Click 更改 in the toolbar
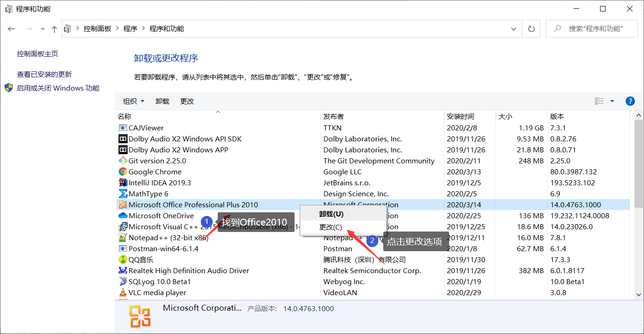The image size is (644, 334). click(187, 101)
